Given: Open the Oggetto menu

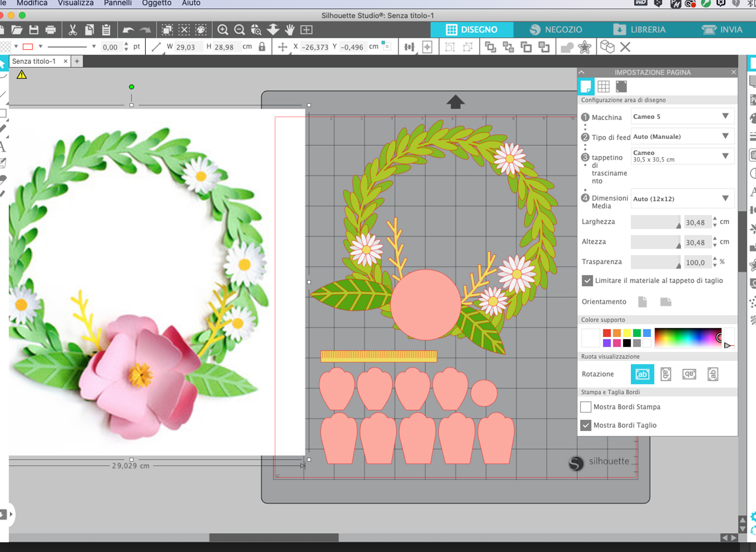Looking at the screenshot, I should pyautogui.click(x=157, y=3).
